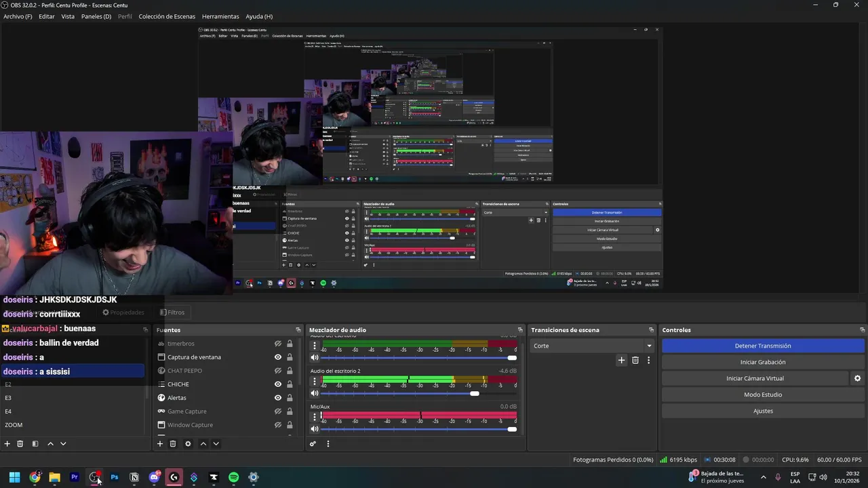Adjust Audio del escritorio 2 volume slider
Image resolution: width=868 pixels, height=488 pixels.
(x=418, y=393)
